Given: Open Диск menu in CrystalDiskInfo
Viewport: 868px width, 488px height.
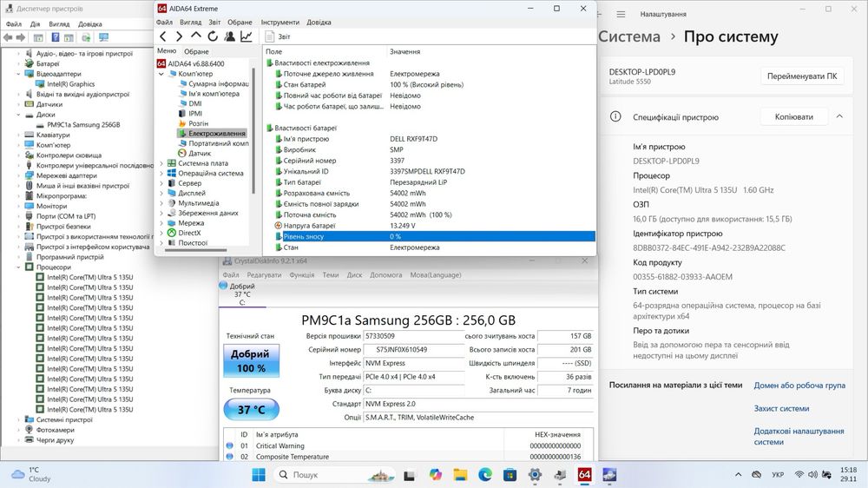Looking at the screenshot, I should (x=354, y=274).
